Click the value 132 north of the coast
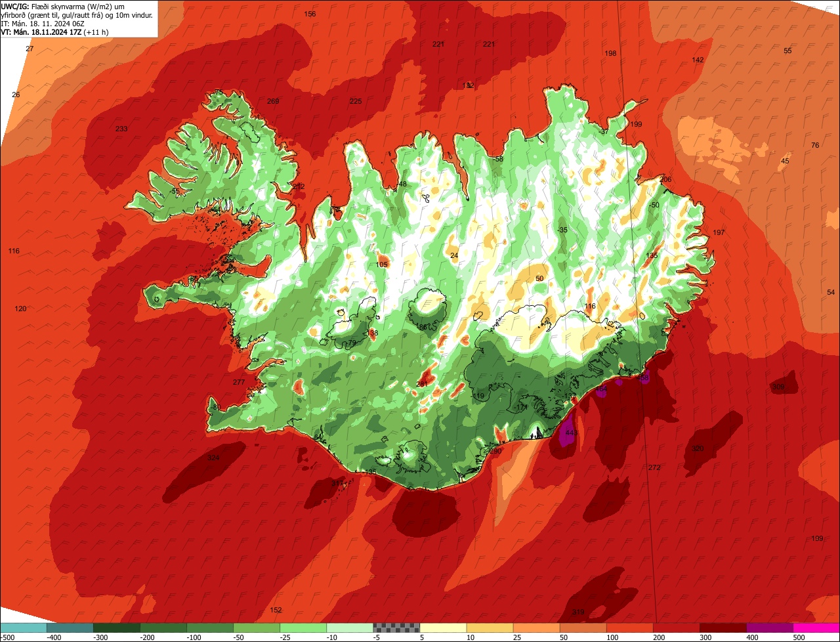 pyautogui.click(x=468, y=86)
